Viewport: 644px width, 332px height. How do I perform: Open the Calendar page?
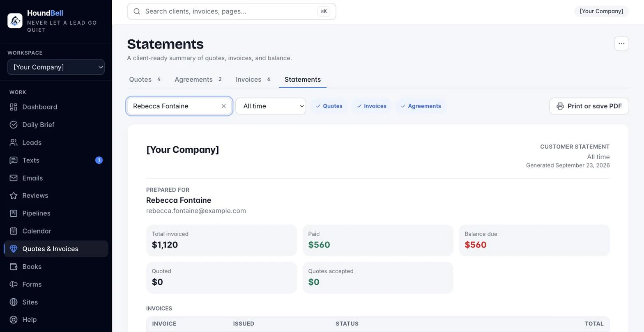point(56,231)
